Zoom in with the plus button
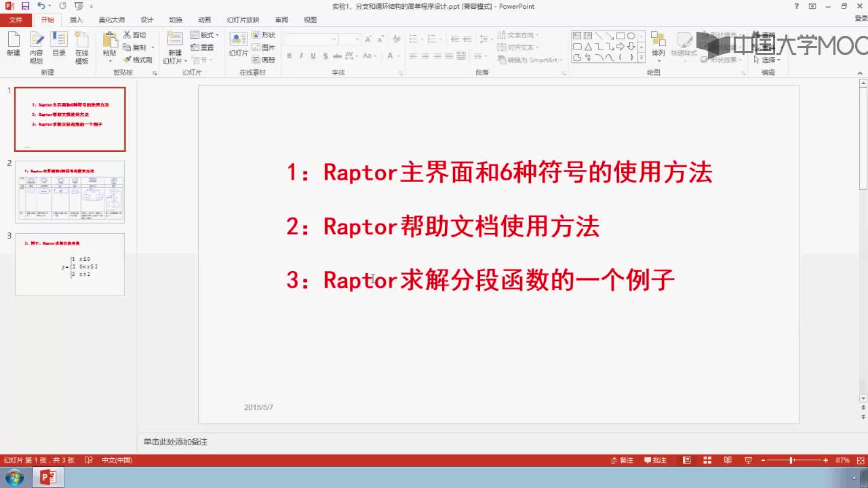 point(825,460)
